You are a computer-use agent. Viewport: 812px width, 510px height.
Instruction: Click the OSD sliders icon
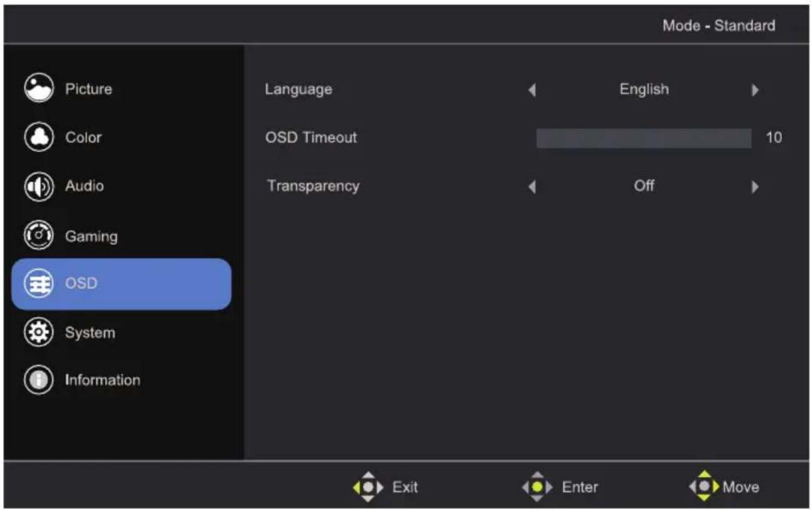(x=39, y=283)
